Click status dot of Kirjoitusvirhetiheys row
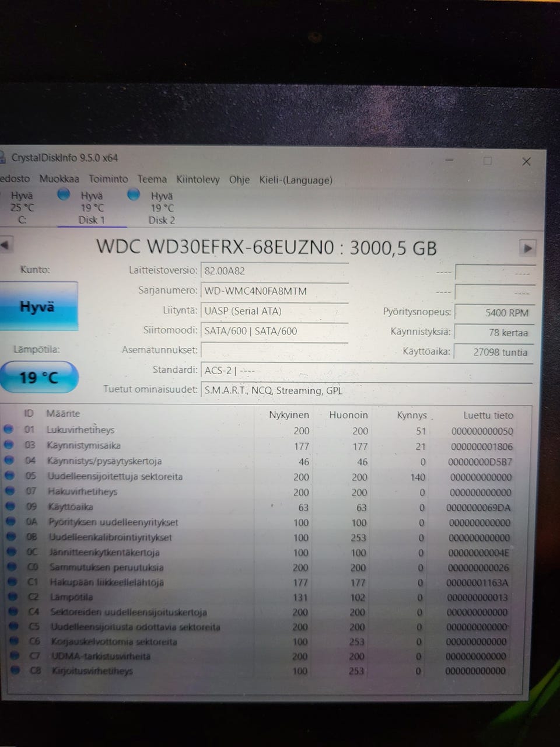This screenshot has width=560, height=747. coord(14,670)
